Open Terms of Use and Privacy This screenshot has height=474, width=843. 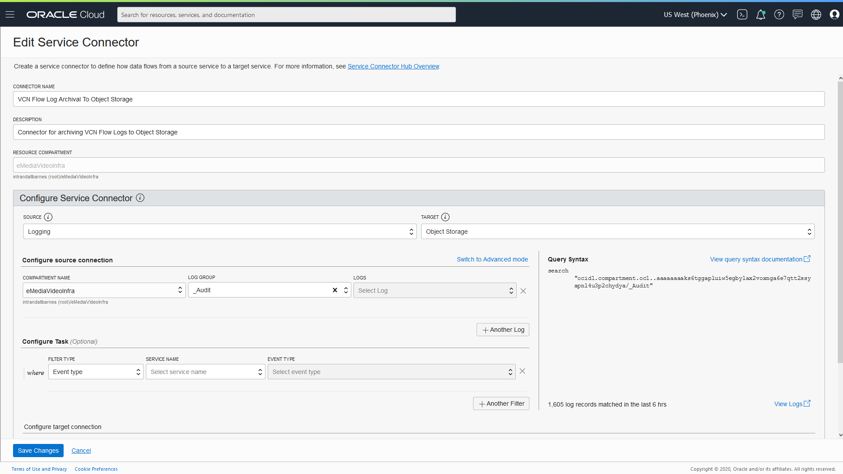click(x=39, y=469)
